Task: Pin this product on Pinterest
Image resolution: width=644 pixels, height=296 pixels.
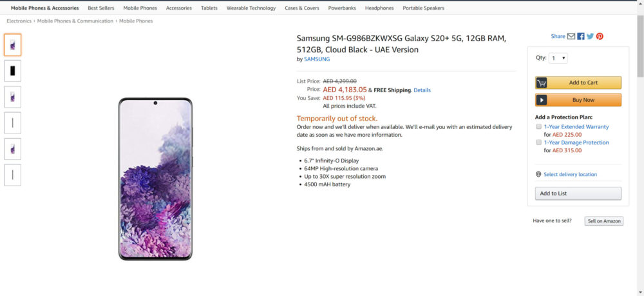Action: pos(600,37)
